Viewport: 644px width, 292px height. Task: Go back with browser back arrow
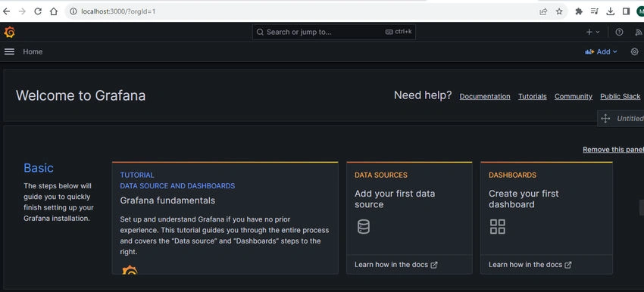(7, 11)
